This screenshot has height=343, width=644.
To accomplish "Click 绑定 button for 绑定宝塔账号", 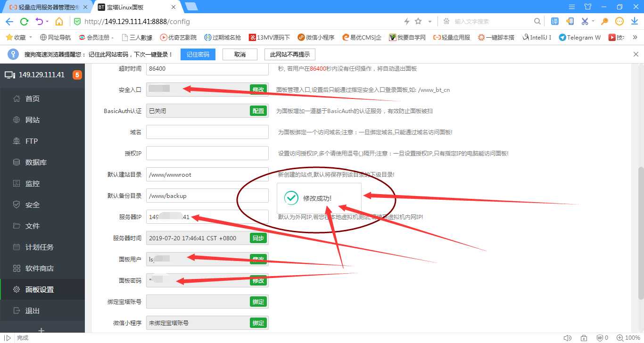I will tap(258, 302).
